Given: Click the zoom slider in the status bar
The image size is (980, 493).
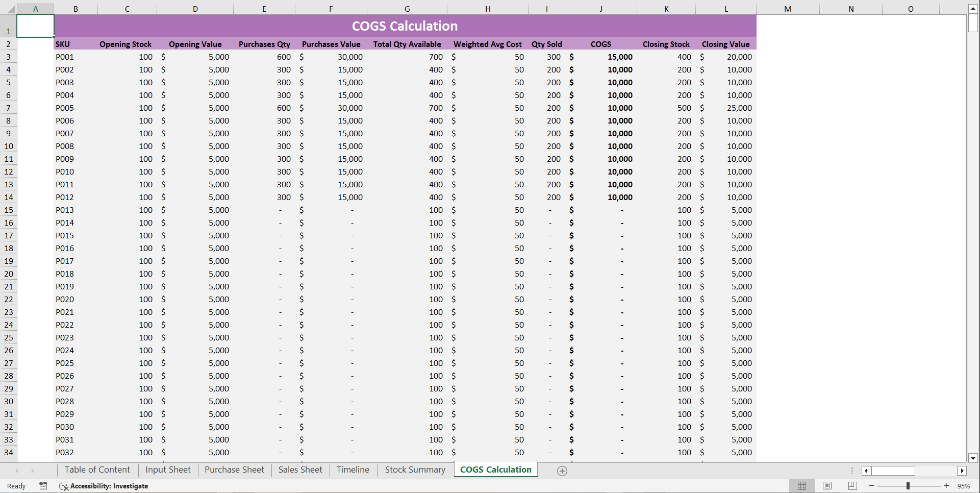Looking at the screenshot, I should point(908,486).
